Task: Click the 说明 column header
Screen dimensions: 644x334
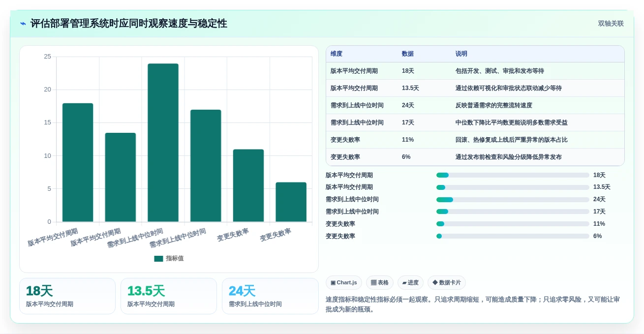Action: [x=461, y=54]
